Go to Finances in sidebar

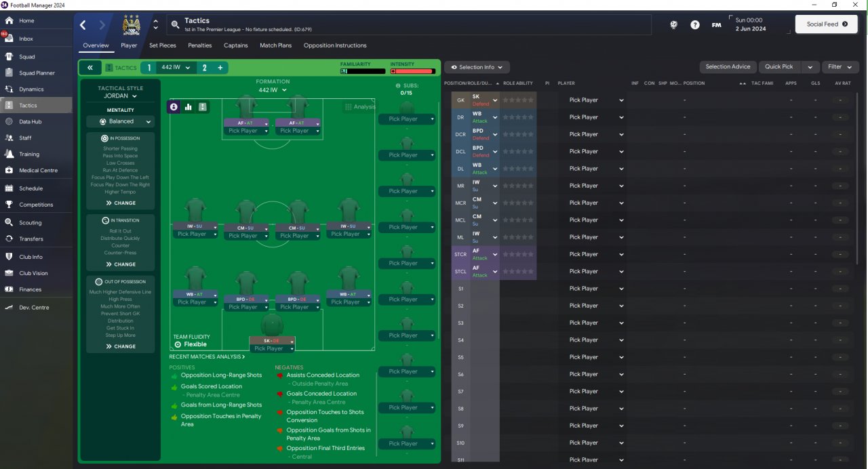coord(30,289)
